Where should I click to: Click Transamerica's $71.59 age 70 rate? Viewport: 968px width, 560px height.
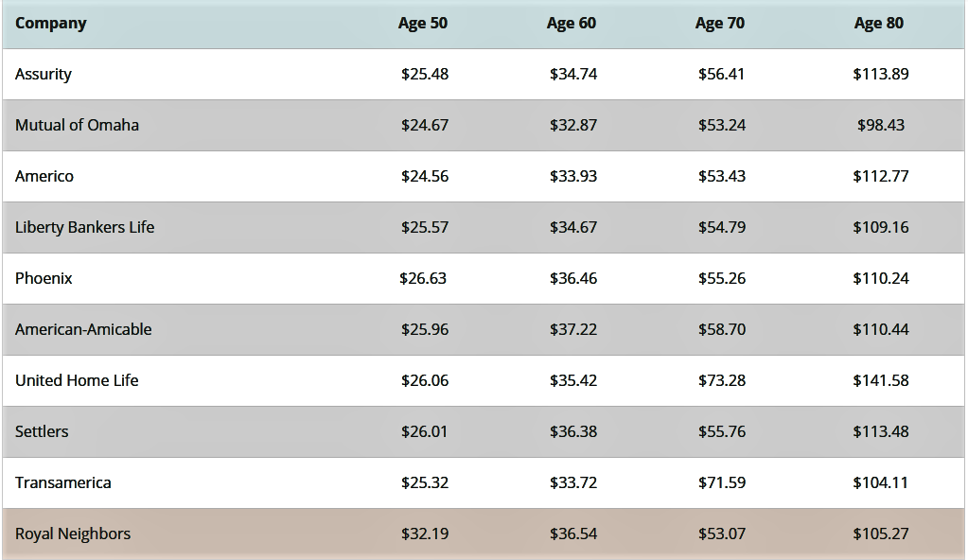(722, 482)
